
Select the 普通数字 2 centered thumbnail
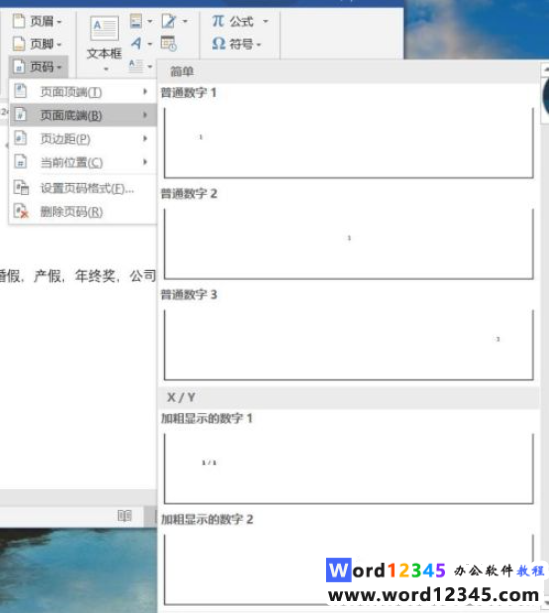pos(348,244)
